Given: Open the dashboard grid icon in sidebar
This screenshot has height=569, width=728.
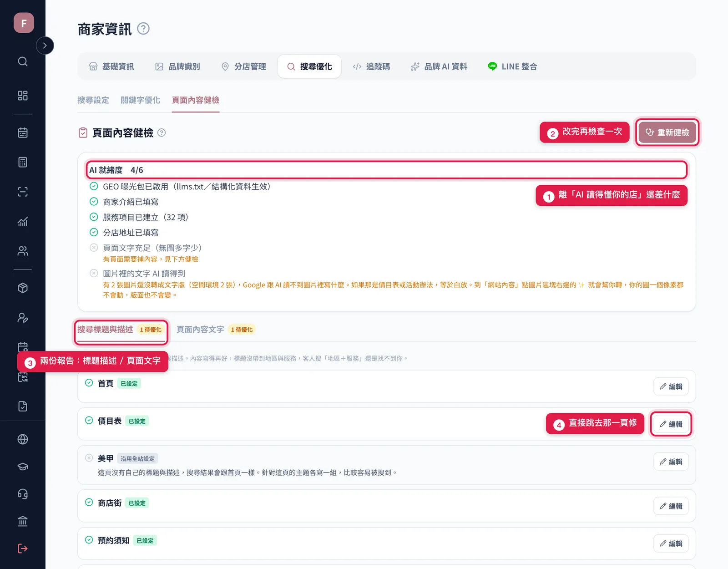Looking at the screenshot, I should coord(23,96).
